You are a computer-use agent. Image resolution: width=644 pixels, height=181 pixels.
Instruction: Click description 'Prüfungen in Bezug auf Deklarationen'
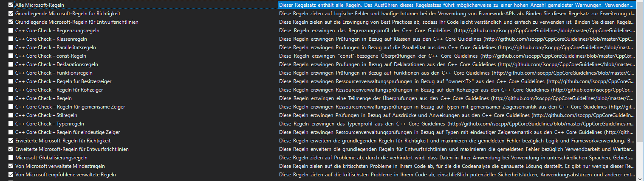coord(458,64)
